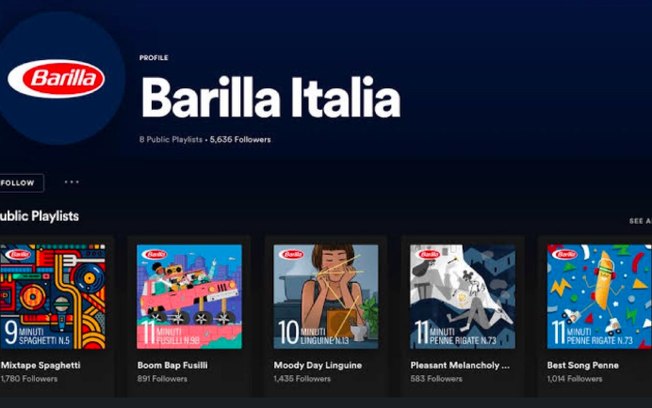This screenshot has height=408, width=652.
Task: Click the Mixtape Spaghetti title link
Action: coord(40,365)
